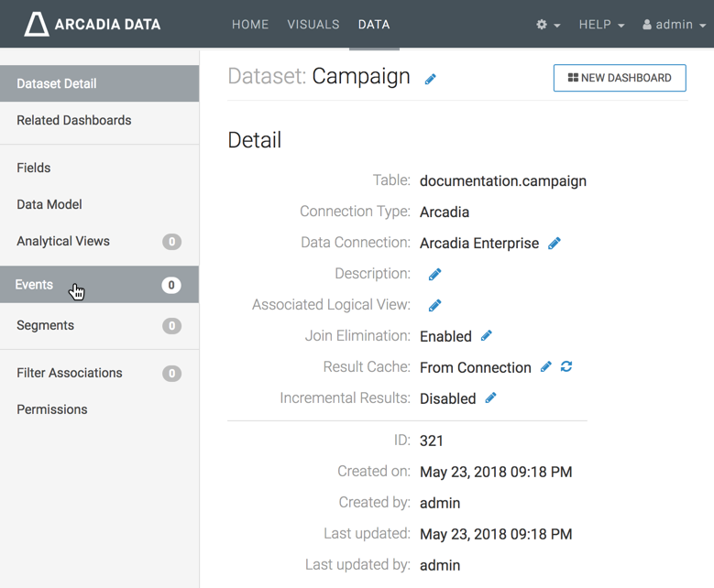Image resolution: width=714 pixels, height=588 pixels.
Task: Open the settings gear dropdown
Action: click(x=547, y=25)
